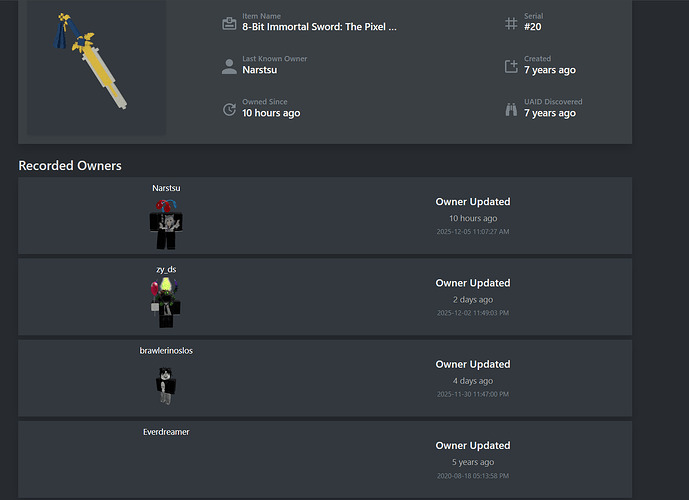
Task: Click the Last Known Owner person icon
Action: click(x=229, y=66)
